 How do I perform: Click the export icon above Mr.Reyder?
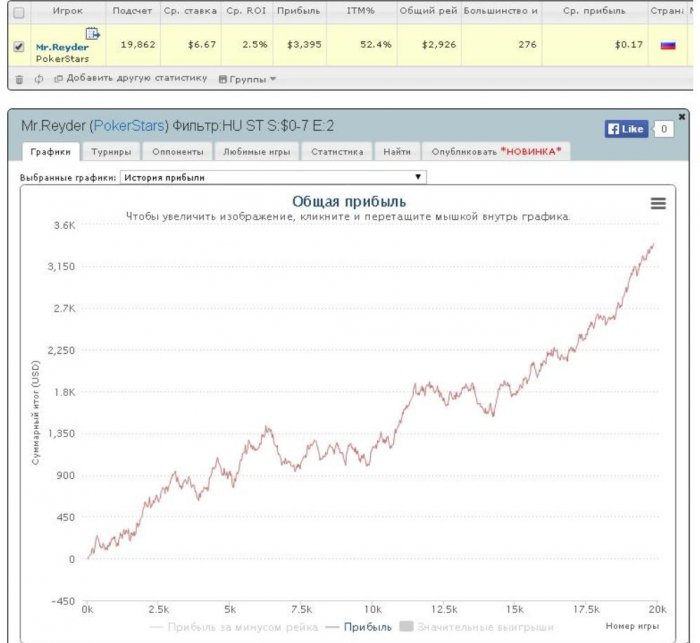coord(92,33)
